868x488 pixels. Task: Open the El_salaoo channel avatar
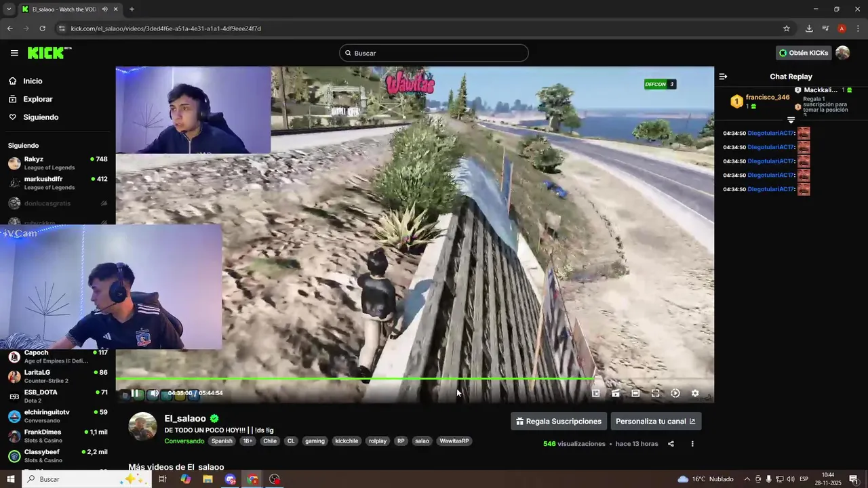pos(142,426)
